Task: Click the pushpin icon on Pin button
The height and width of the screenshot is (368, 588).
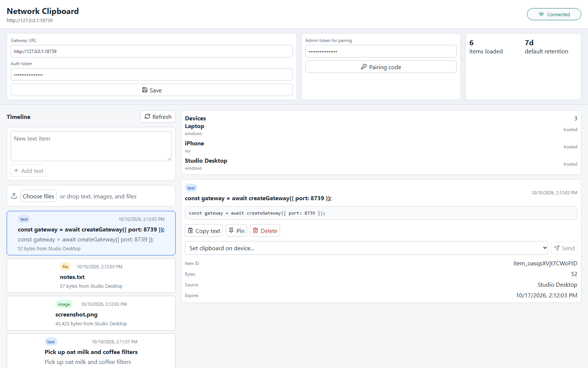Action: (x=231, y=230)
